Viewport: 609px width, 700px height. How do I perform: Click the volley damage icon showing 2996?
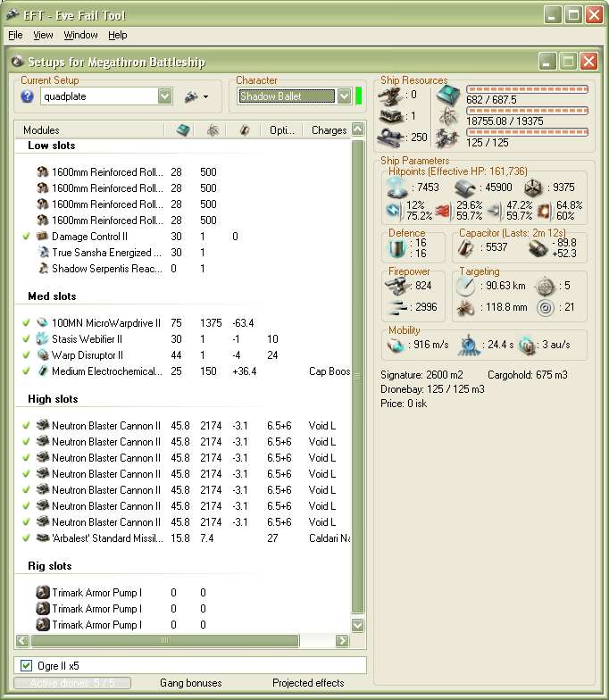click(396, 307)
